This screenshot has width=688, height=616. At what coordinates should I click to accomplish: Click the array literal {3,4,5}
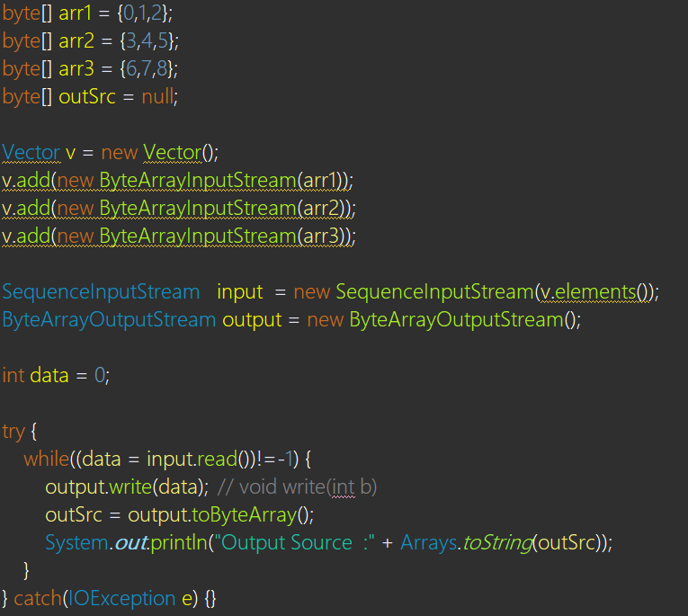147,40
